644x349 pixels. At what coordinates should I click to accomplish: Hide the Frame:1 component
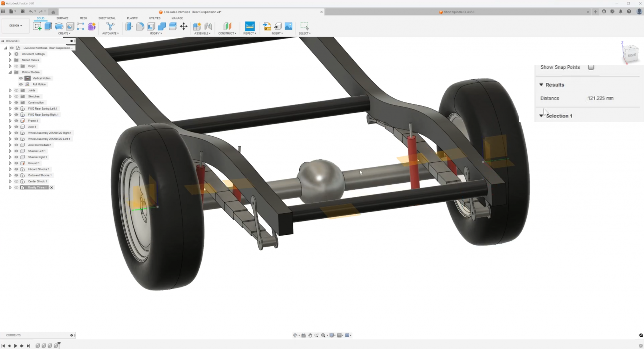[17, 120]
